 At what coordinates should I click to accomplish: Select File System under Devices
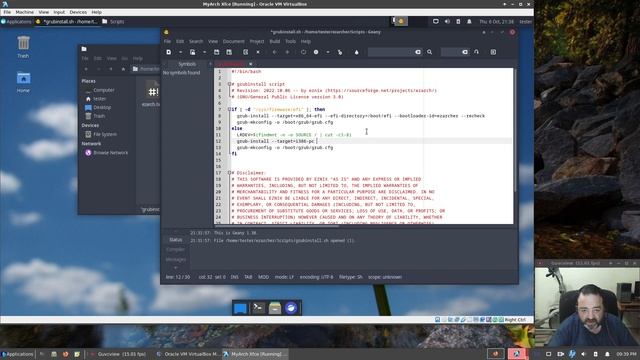point(105,134)
